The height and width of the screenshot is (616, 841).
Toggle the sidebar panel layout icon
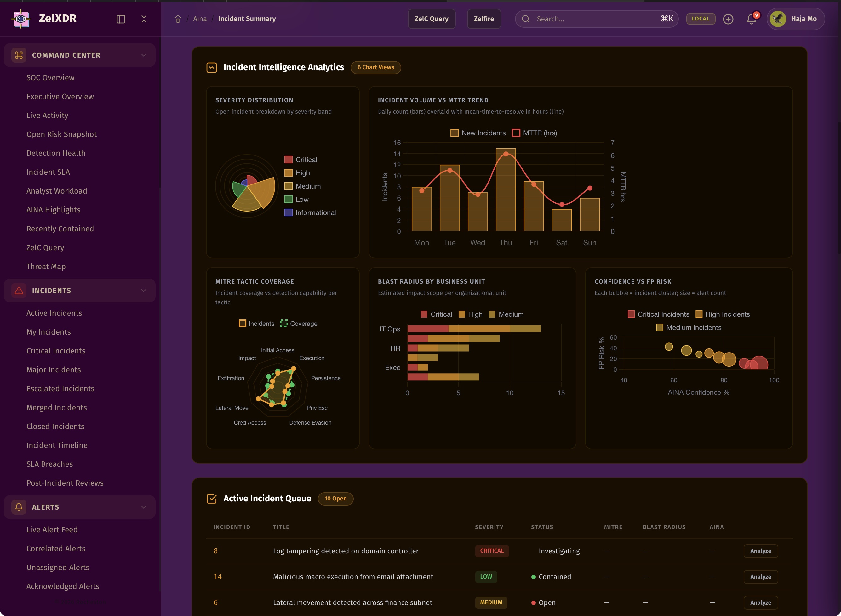[121, 19]
